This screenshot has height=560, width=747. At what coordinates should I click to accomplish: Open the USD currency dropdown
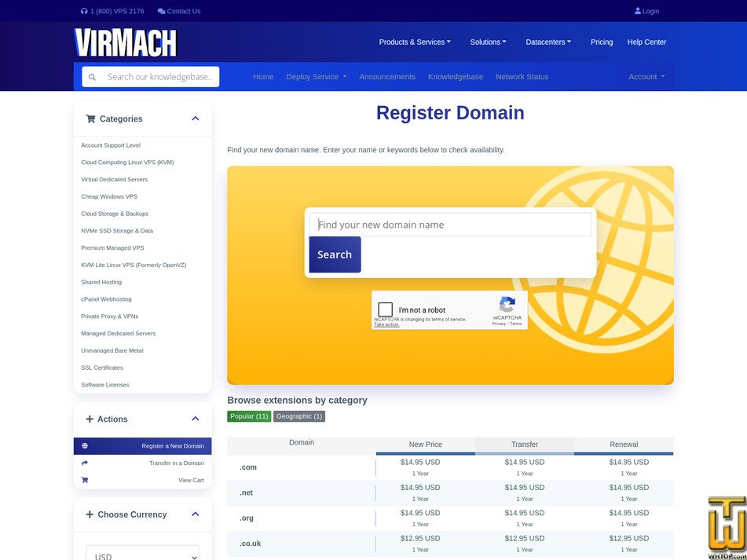click(x=142, y=554)
